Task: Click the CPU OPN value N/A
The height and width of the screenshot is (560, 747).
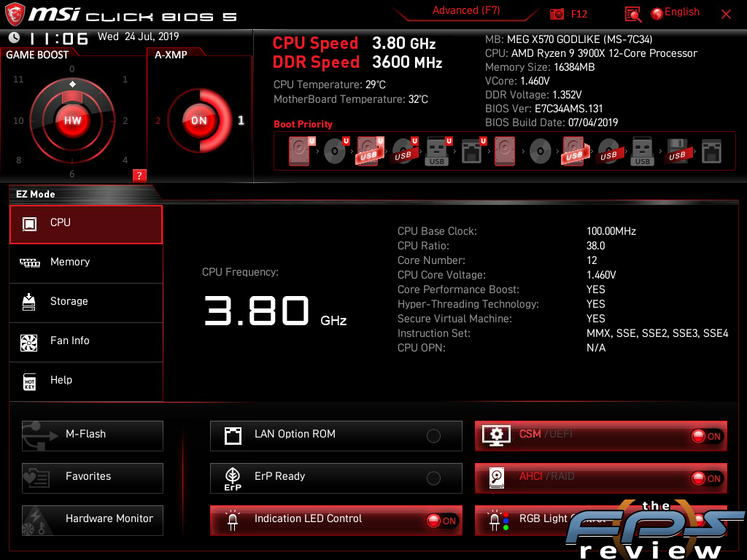Action: (596, 348)
